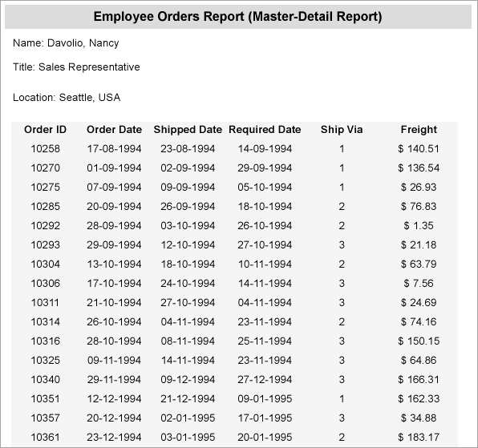This screenshot has height=448, width=478.
Task: Select the Name: Davolio, Nancy line
Action: coord(66,43)
